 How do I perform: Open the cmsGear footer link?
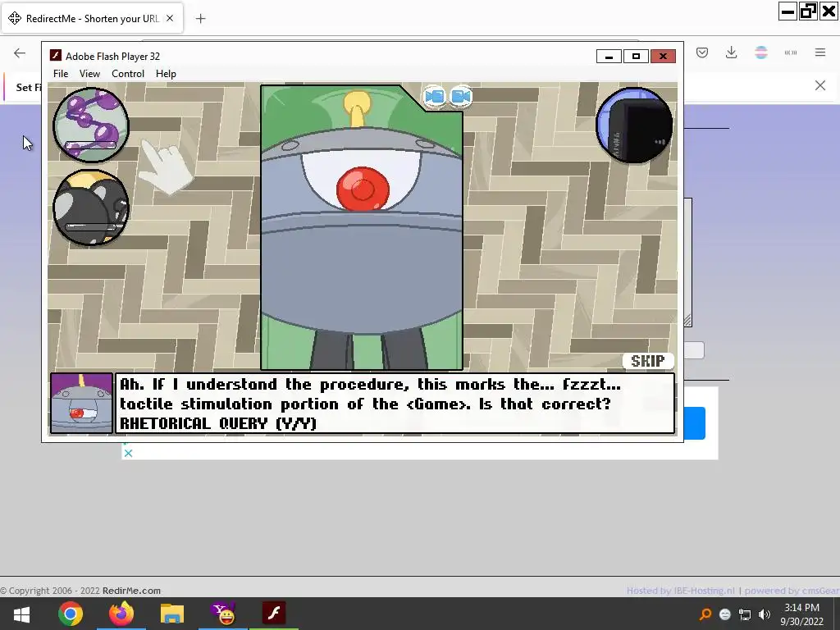819,591
